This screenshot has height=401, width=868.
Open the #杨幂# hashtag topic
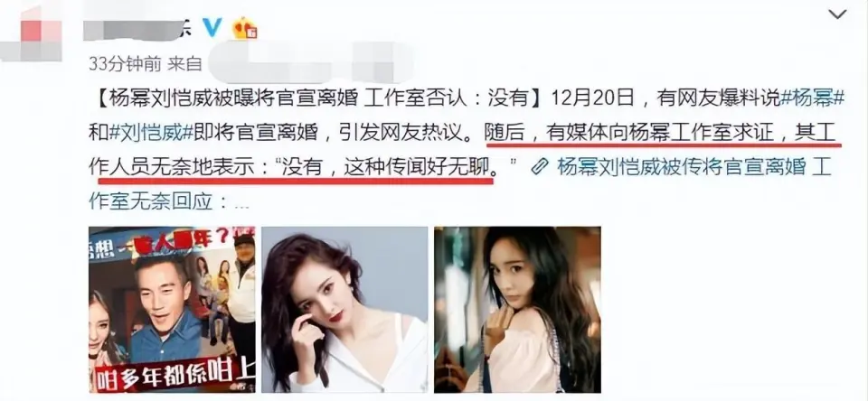coord(812,99)
